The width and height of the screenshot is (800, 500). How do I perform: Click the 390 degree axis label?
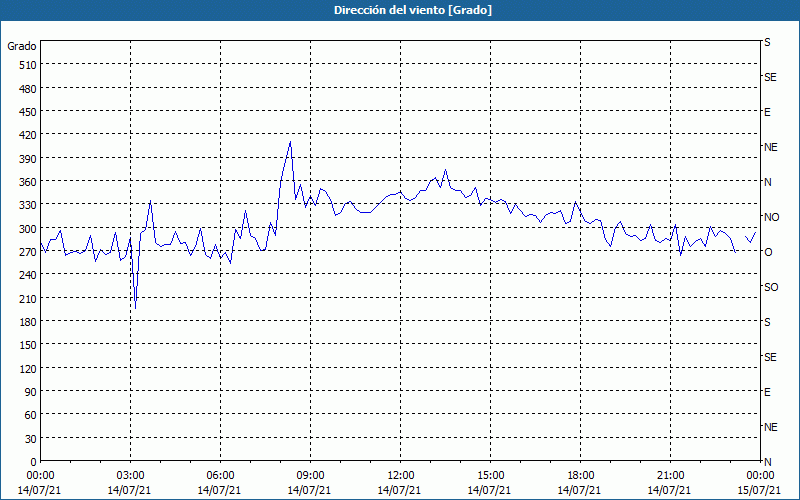pyautogui.click(x=29, y=159)
